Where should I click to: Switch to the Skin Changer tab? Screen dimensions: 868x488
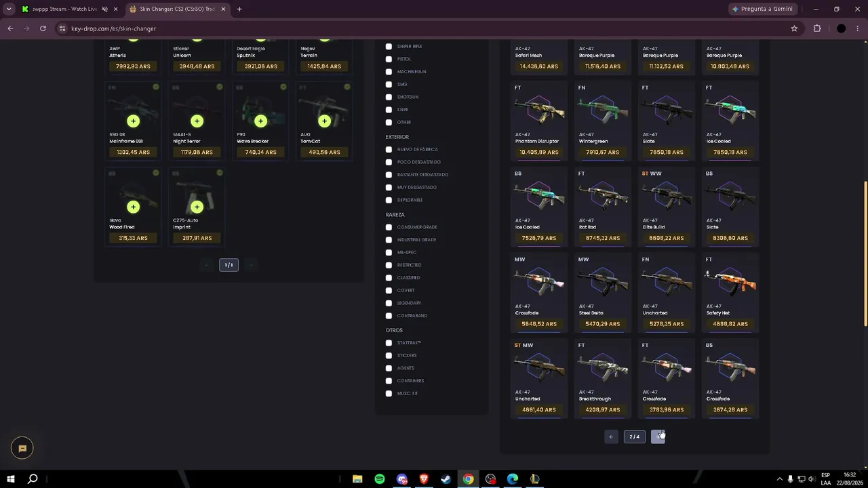click(178, 9)
